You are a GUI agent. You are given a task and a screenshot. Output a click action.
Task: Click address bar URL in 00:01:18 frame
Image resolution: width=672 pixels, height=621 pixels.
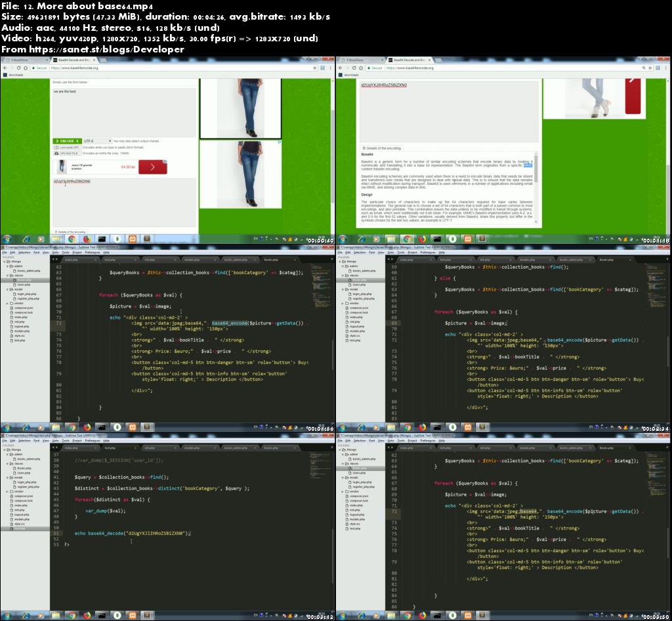pos(409,68)
